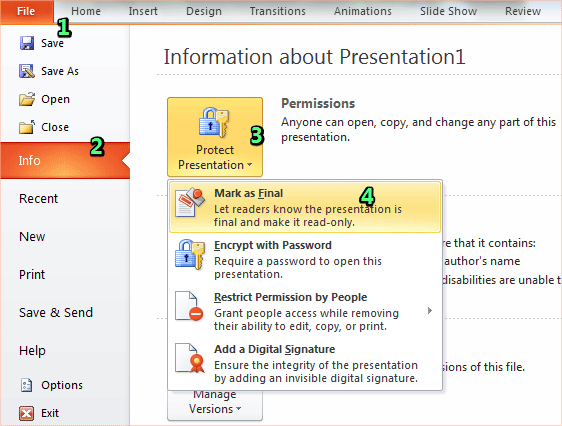Click the Encrypt with Password lock icon
This screenshot has height=426, width=562.
[x=190, y=254]
